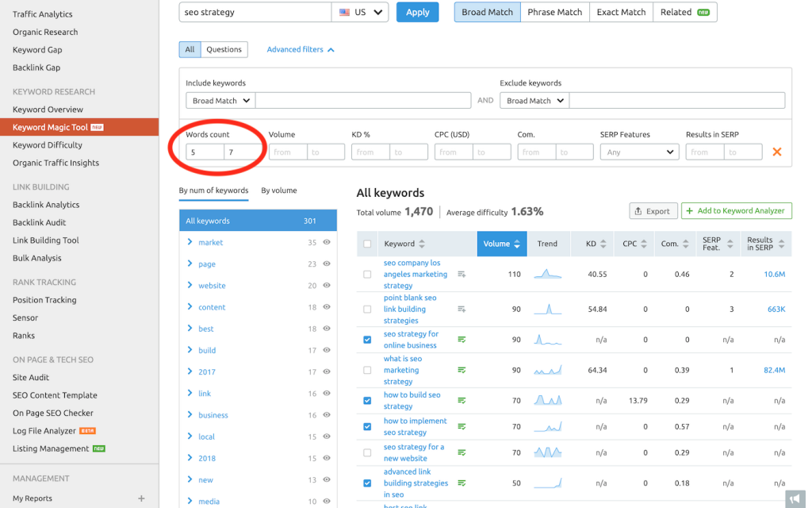Image resolution: width=812 pixels, height=508 pixels.
Task: Click the Include keywords text field
Action: click(x=363, y=101)
